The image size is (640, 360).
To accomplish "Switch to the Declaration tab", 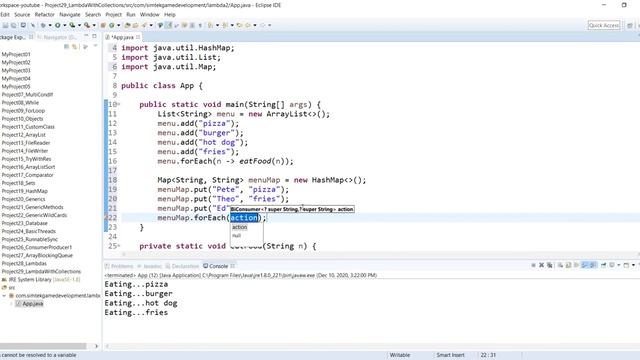I will tap(182, 266).
